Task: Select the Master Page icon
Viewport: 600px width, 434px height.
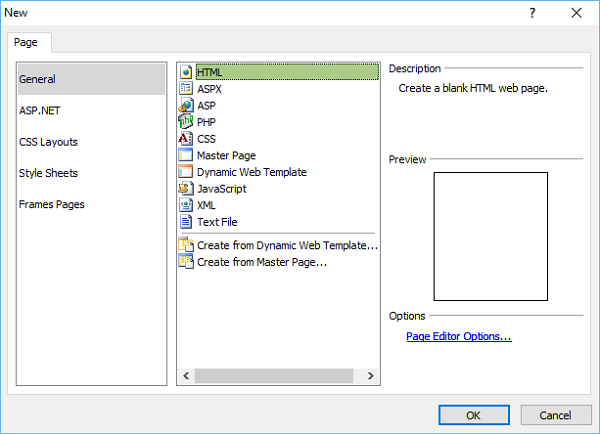Action: tap(185, 155)
